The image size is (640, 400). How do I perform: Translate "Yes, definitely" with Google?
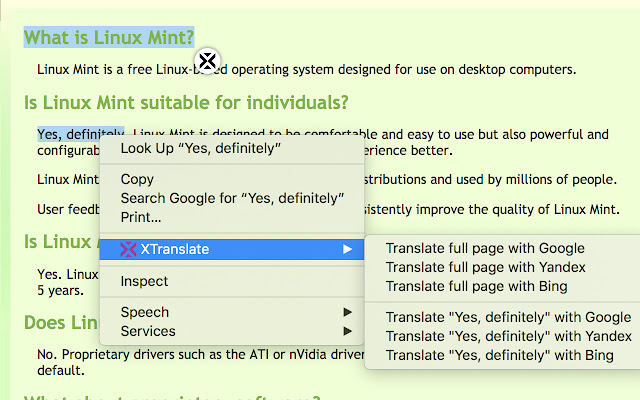508,317
